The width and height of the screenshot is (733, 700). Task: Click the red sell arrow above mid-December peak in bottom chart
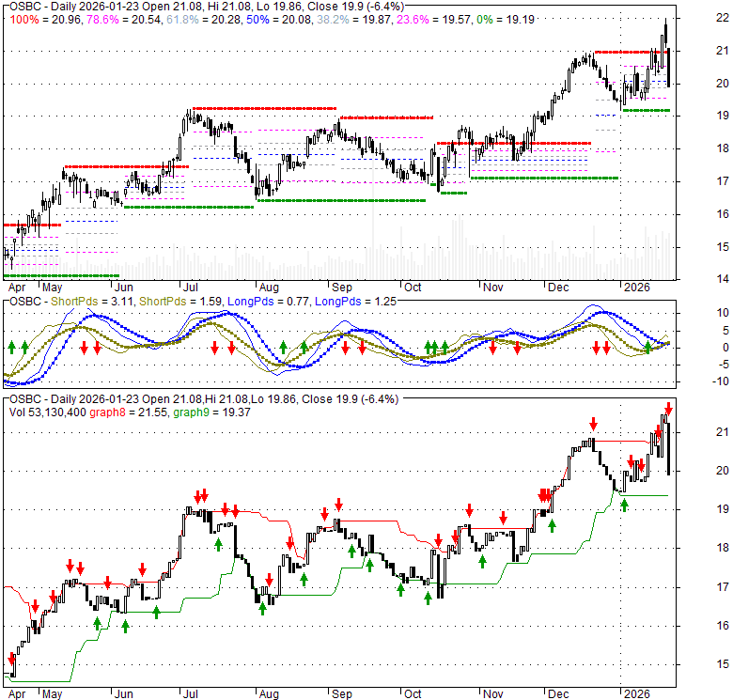coord(593,424)
